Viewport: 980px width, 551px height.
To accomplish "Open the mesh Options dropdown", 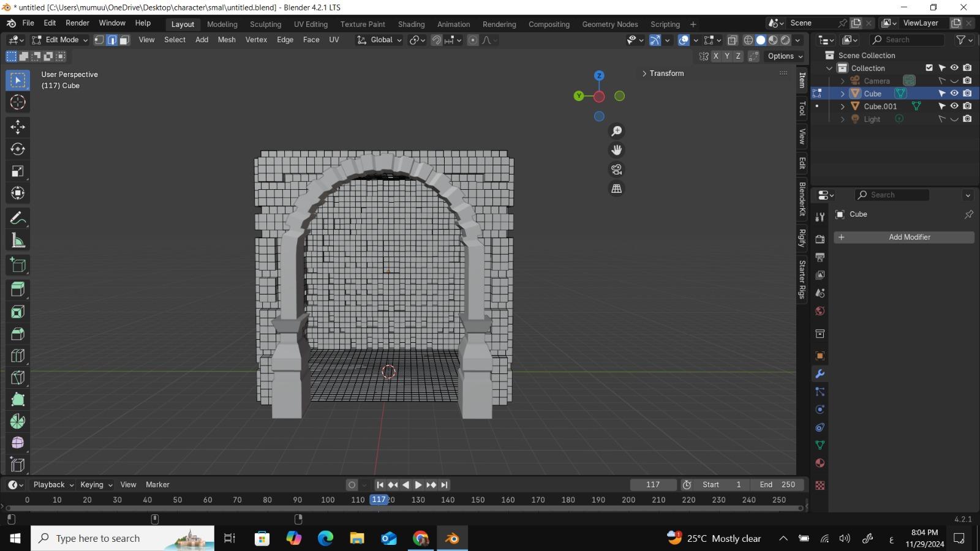I will point(785,56).
